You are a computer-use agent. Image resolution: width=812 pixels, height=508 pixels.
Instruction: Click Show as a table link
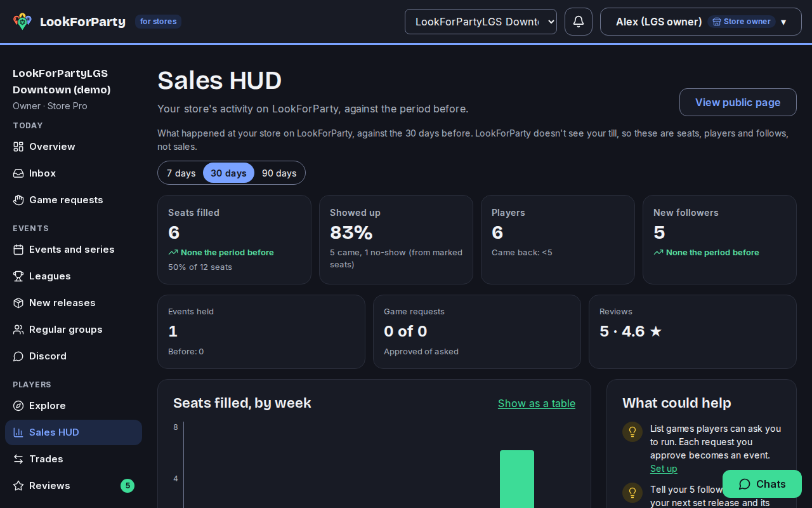click(537, 403)
